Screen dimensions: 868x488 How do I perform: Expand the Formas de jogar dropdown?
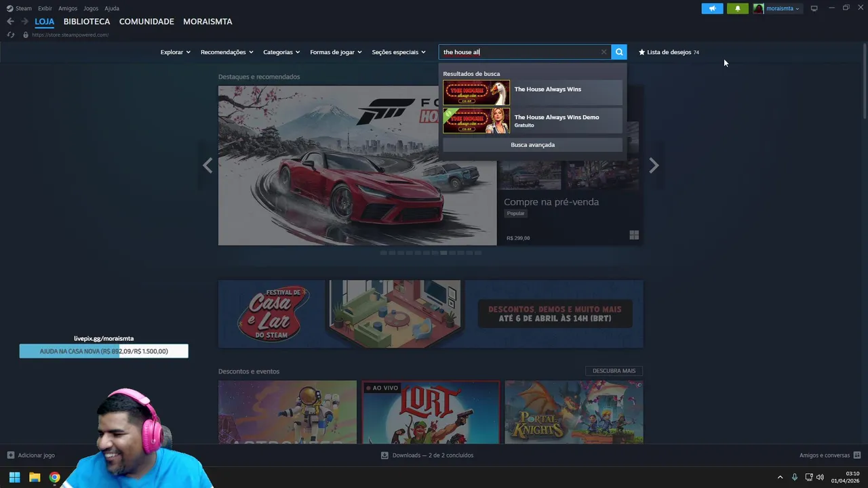click(x=336, y=52)
